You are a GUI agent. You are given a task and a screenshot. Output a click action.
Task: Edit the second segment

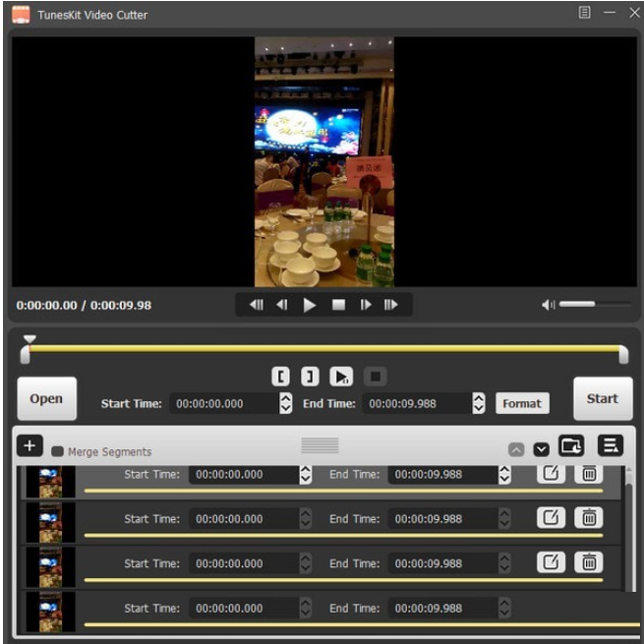(x=551, y=518)
